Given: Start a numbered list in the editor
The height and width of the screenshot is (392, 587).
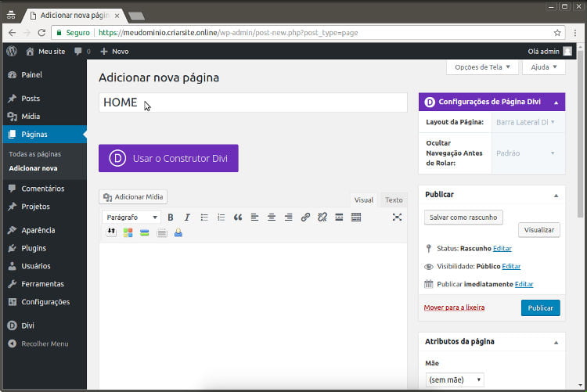Looking at the screenshot, I should click(x=221, y=217).
